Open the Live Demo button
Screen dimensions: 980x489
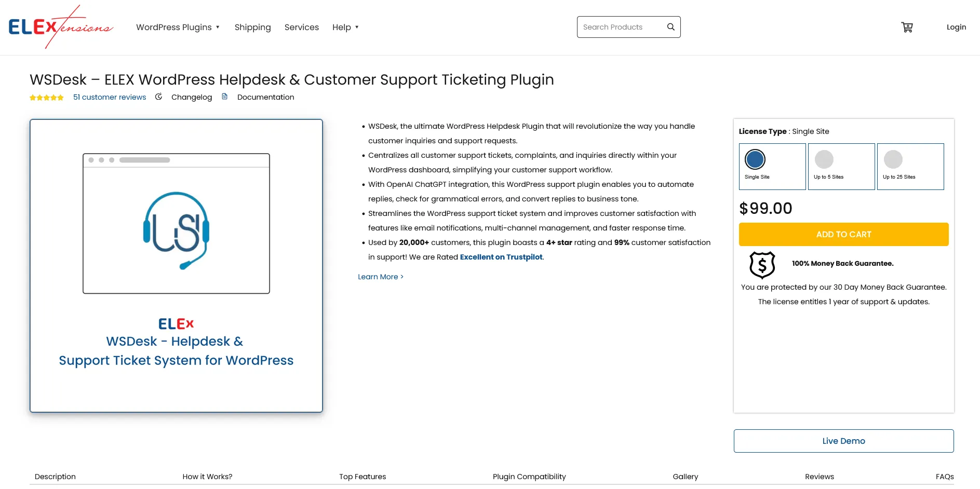(843, 441)
